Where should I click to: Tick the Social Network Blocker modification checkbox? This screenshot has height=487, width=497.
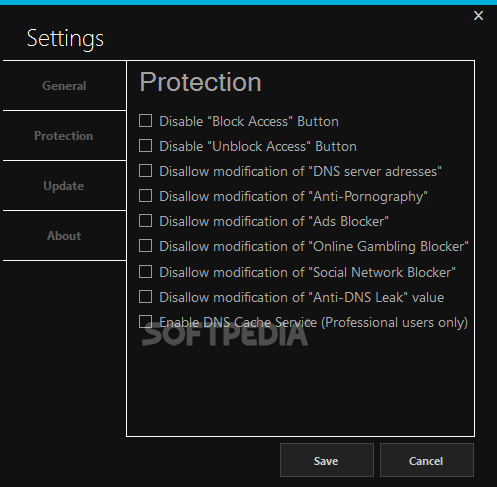pos(145,272)
